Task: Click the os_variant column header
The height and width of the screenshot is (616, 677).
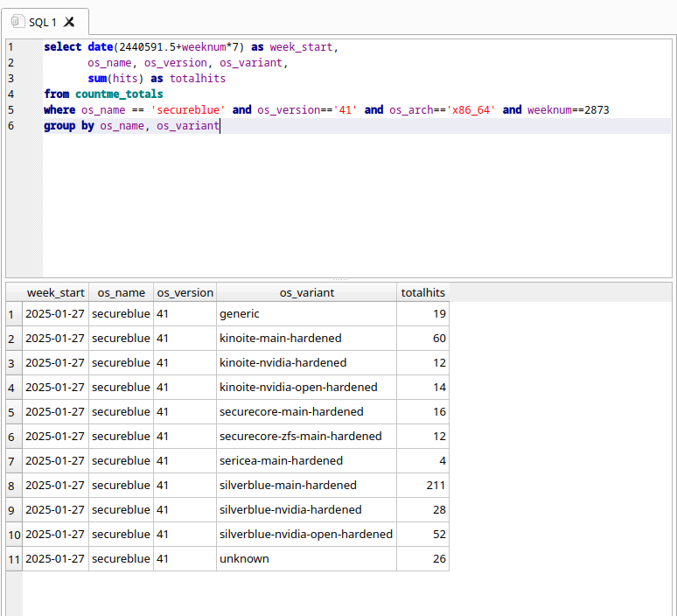Action: pos(306,292)
